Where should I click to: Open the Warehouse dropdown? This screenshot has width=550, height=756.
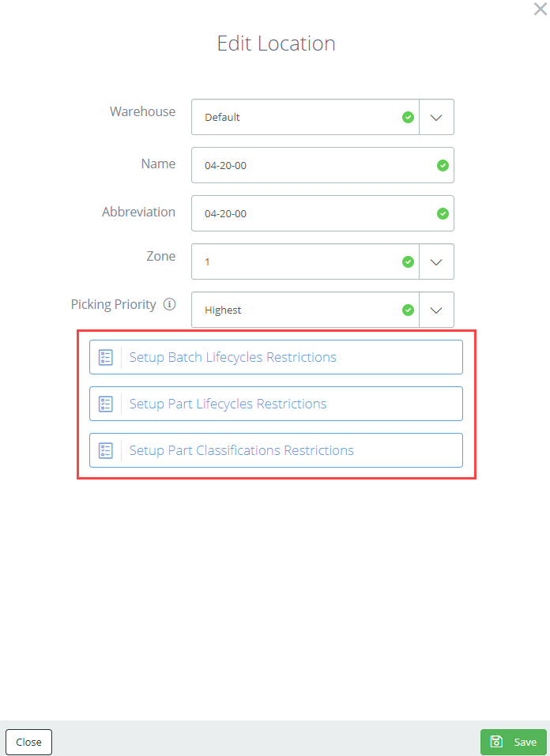click(436, 117)
